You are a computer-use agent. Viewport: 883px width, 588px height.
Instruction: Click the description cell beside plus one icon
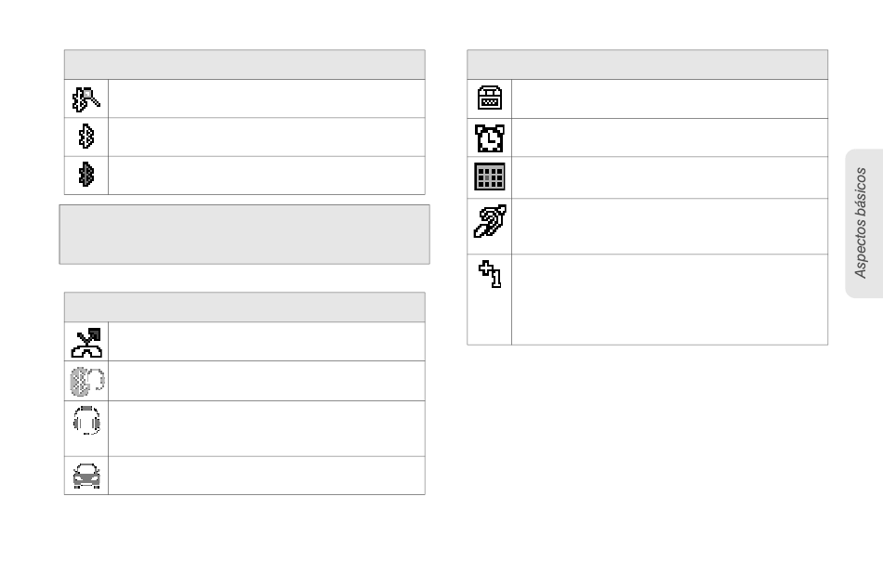click(x=669, y=299)
